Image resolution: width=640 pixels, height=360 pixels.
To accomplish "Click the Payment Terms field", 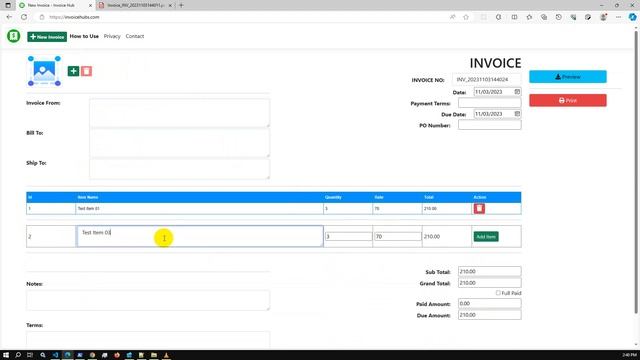I will (489, 103).
